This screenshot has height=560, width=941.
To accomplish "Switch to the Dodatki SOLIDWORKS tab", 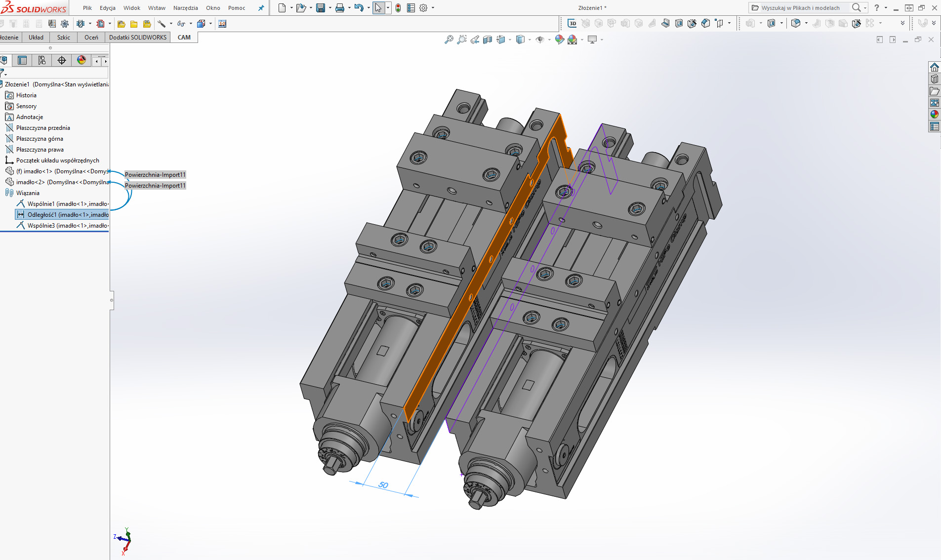I will 138,38.
